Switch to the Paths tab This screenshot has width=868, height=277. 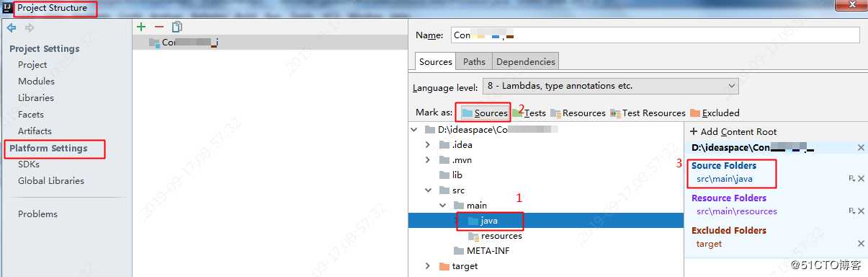(x=474, y=61)
